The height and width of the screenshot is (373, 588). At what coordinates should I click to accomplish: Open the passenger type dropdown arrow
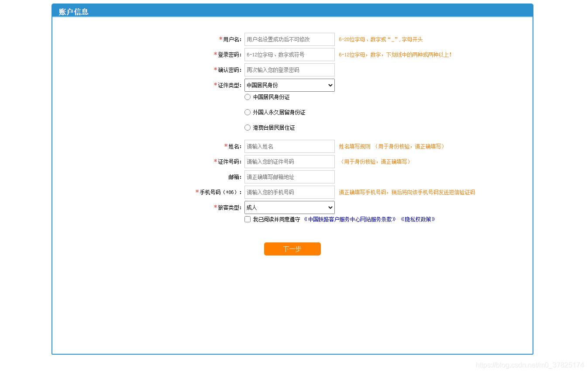point(330,207)
